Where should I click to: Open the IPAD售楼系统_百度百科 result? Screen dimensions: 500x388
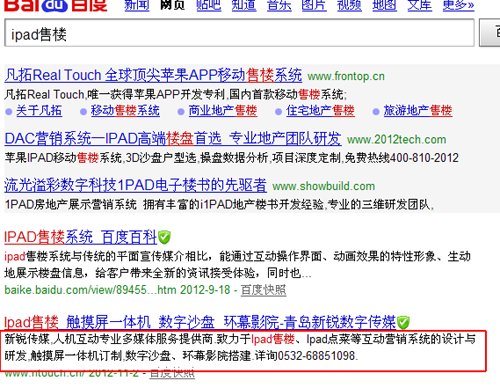pos(80,237)
